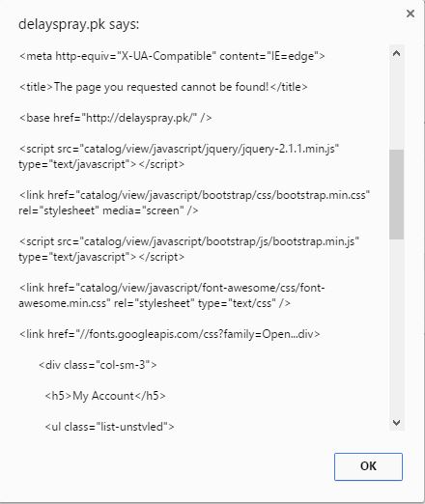
Task: Click the bootstrap.min.js script line
Action: click(189, 249)
